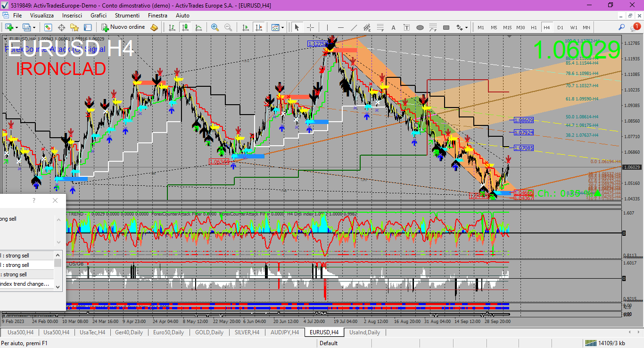Select the cursor arrow tool
The width and height of the screenshot is (644, 348).
click(297, 27)
